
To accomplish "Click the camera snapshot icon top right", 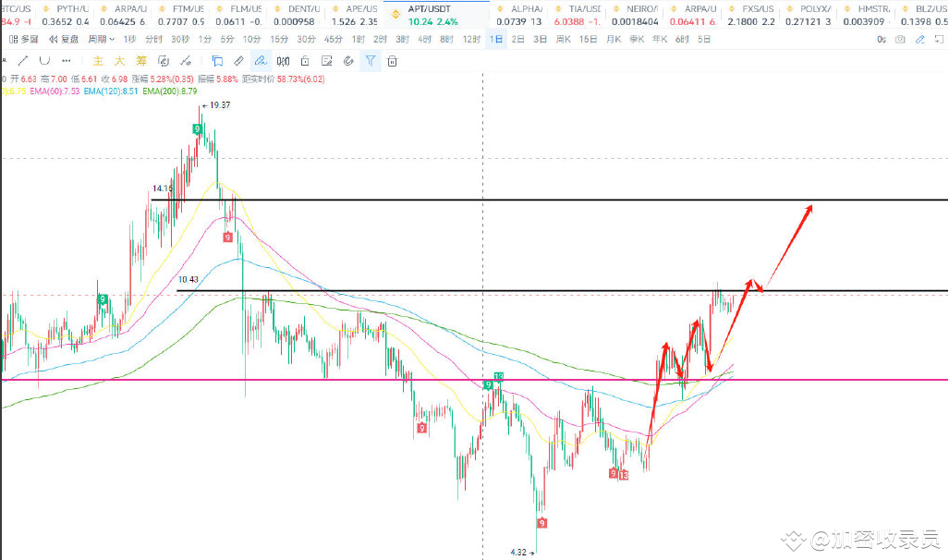I will [900, 40].
